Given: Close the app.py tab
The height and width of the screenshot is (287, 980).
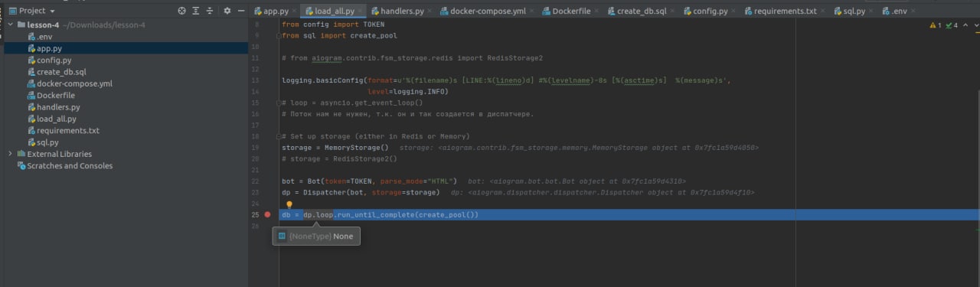Looking at the screenshot, I should (295, 11).
